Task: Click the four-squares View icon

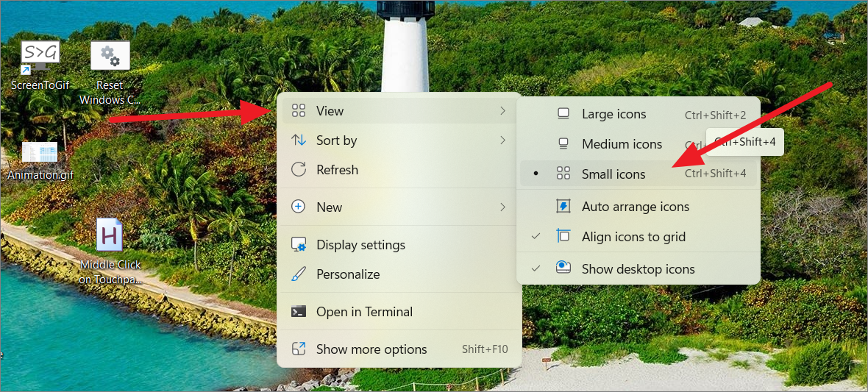Action: pos(299,111)
